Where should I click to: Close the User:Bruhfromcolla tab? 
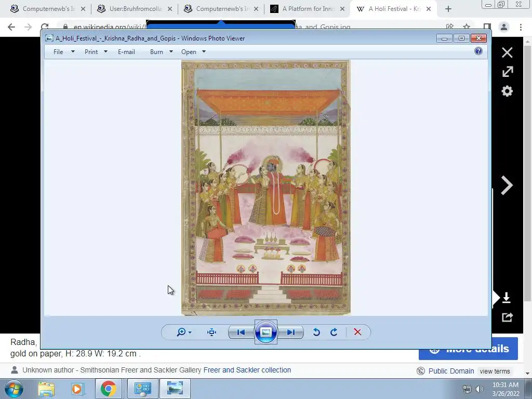170,9
